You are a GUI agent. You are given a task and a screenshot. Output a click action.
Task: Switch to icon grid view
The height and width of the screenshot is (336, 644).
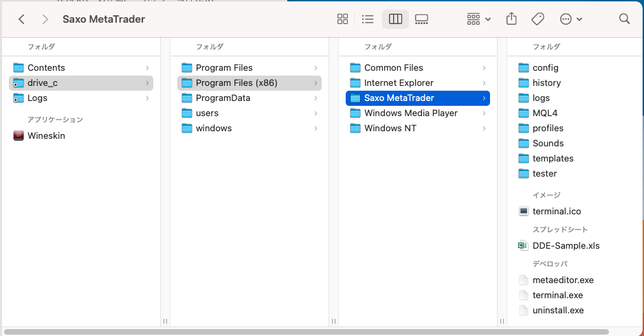tap(342, 19)
